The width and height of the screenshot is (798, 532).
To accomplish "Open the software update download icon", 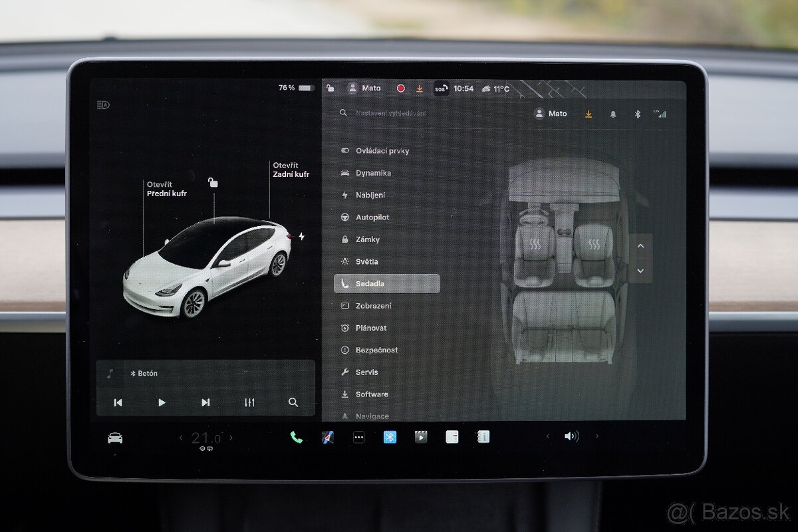I will (x=588, y=114).
